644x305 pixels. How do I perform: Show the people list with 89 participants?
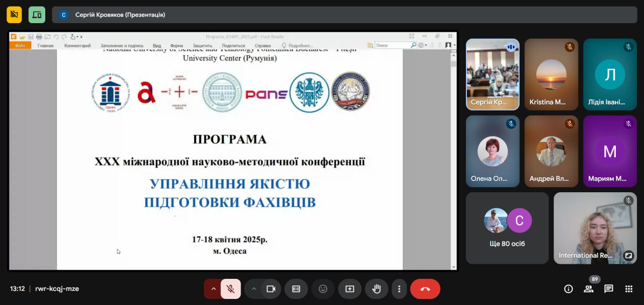click(x=588, y=289)
